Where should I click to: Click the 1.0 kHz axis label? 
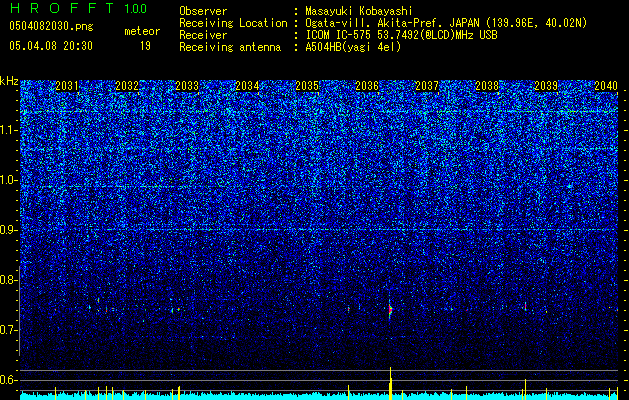(x=8, y=180)
